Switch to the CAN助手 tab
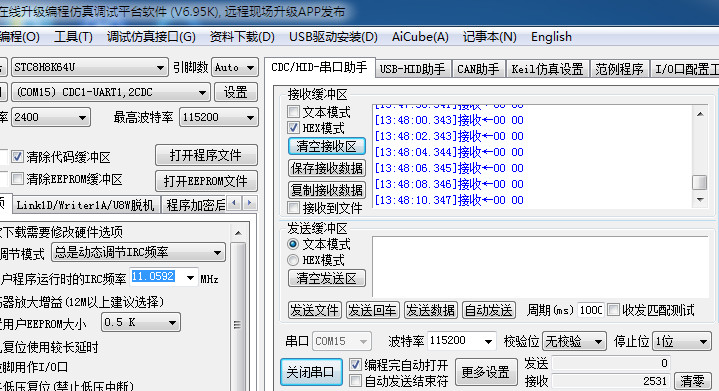This screenshot has width=719, height=391. click(478, 69)
